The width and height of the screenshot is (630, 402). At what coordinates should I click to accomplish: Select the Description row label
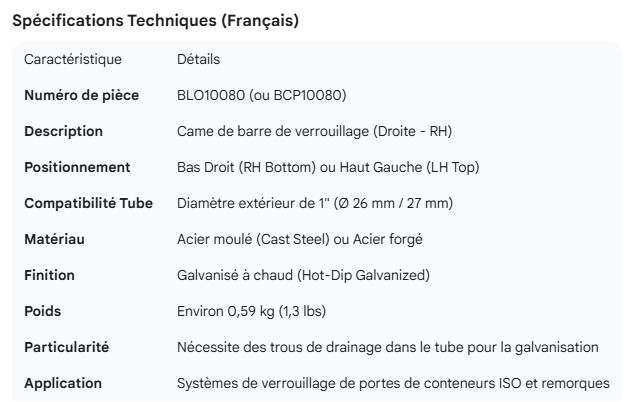(x=63, y=131)
